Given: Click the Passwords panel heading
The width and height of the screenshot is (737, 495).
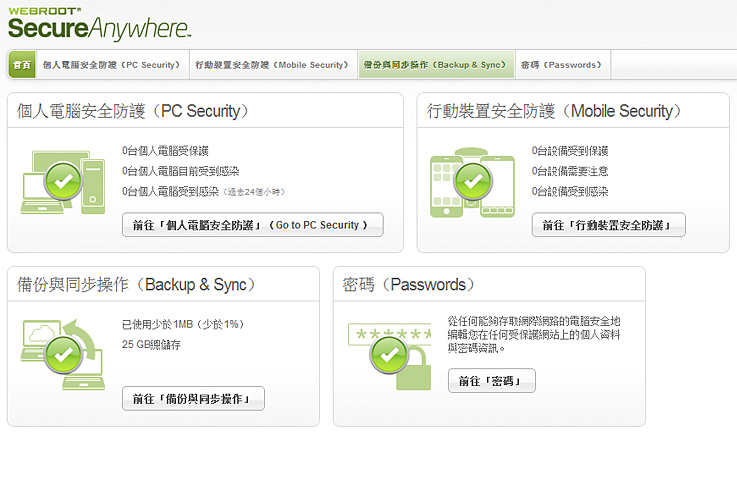Looking at the screenshot, I should (408, 285).
